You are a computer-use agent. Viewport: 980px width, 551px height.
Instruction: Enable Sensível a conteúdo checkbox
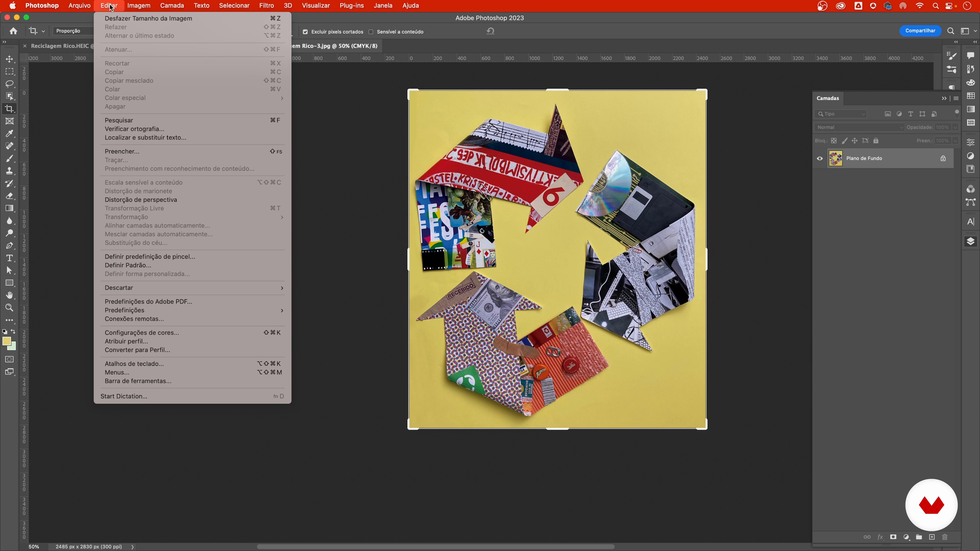(x=371, y=32)
